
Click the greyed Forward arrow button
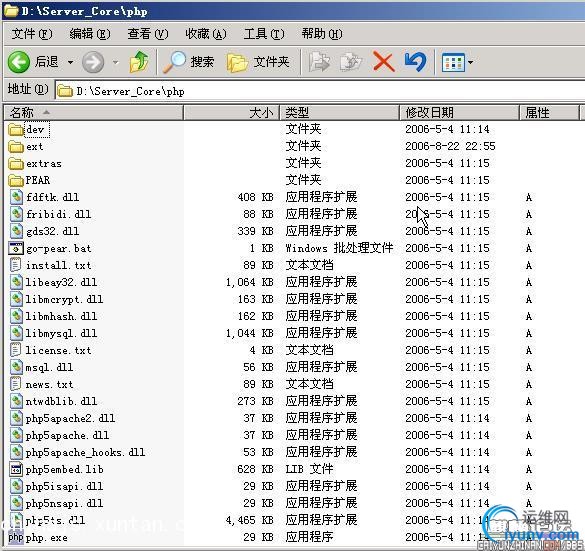coord(93,62)
